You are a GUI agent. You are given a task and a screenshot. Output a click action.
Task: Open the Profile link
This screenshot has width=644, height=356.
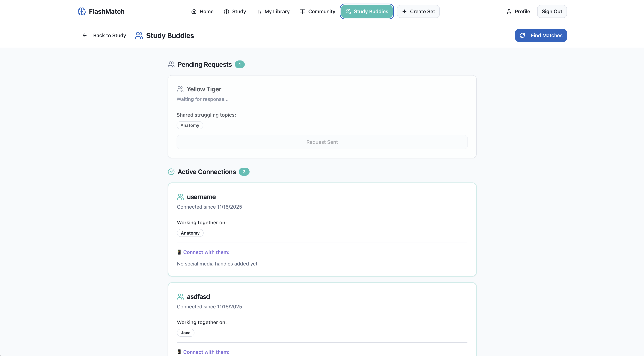(518, 11)
